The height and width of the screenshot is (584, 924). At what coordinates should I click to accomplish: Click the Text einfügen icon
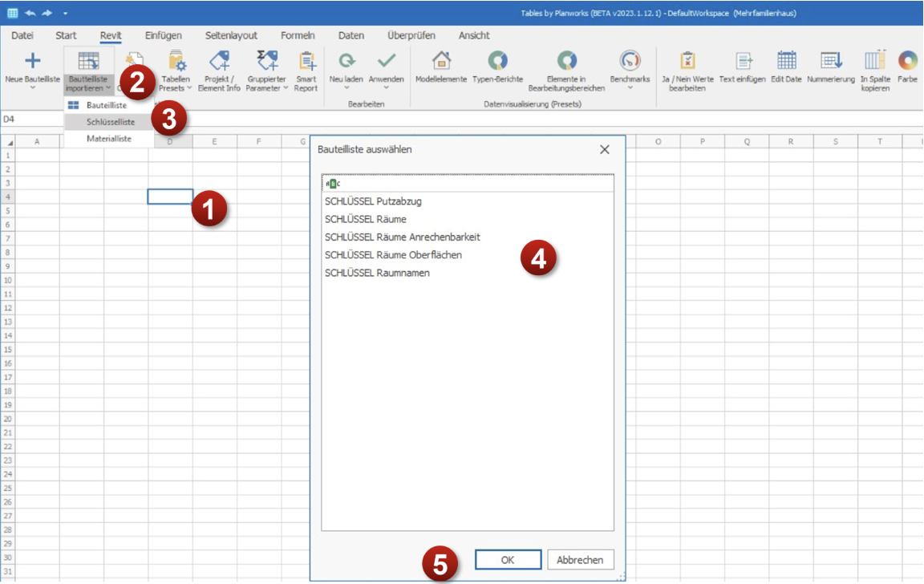coord(743,60)
